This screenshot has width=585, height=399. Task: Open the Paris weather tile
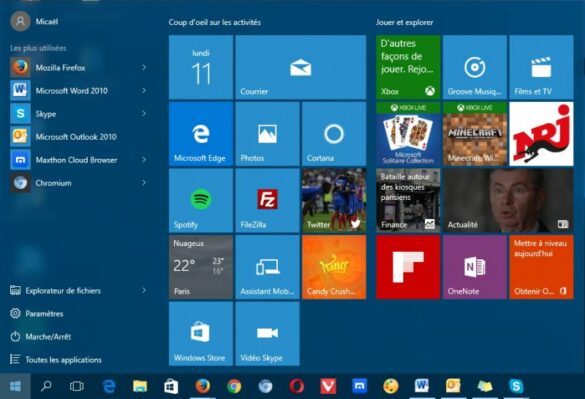tap(201, 267)
